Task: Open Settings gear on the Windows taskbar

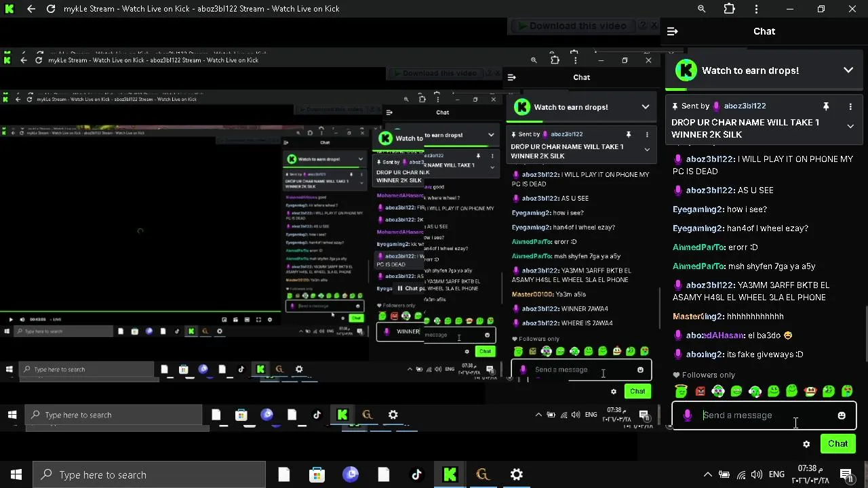Action: point(517,474)
